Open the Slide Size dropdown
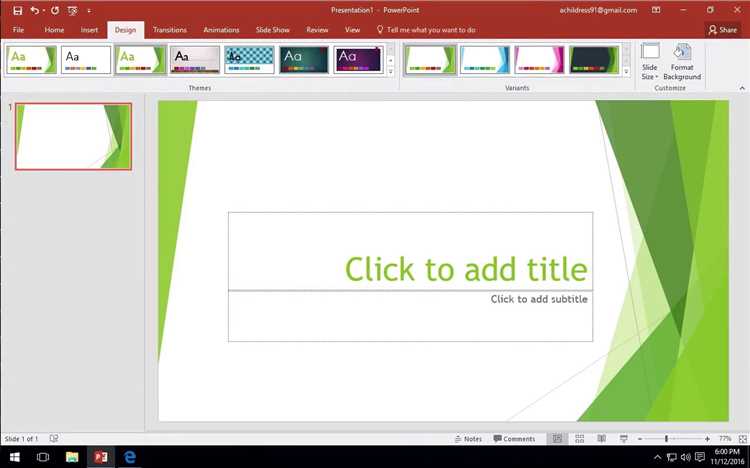The image size is (750, 468). coord(650,61)
